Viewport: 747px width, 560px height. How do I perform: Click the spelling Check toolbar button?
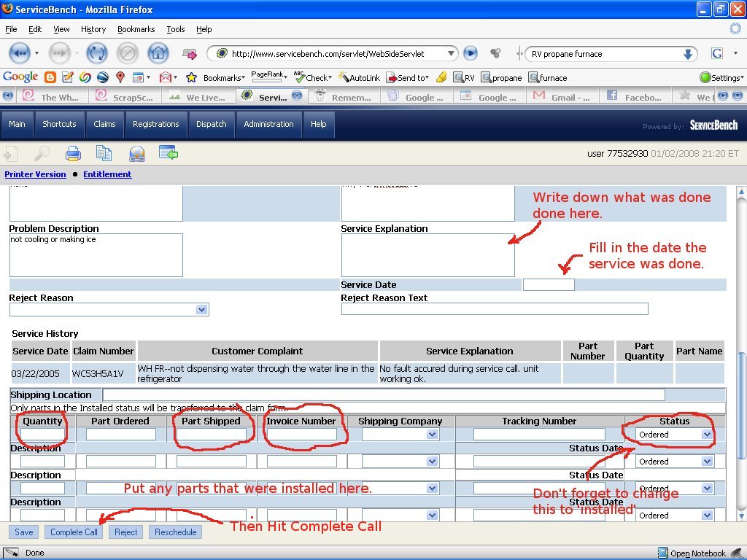[x=312, y=77]
